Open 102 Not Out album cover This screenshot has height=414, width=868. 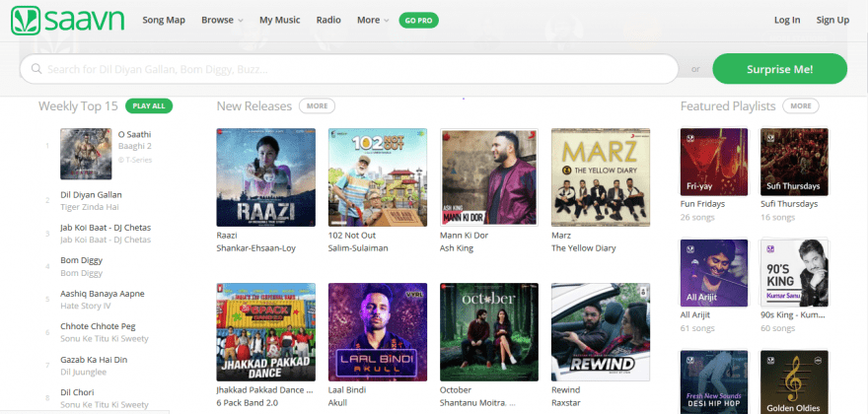pos(378,177)
